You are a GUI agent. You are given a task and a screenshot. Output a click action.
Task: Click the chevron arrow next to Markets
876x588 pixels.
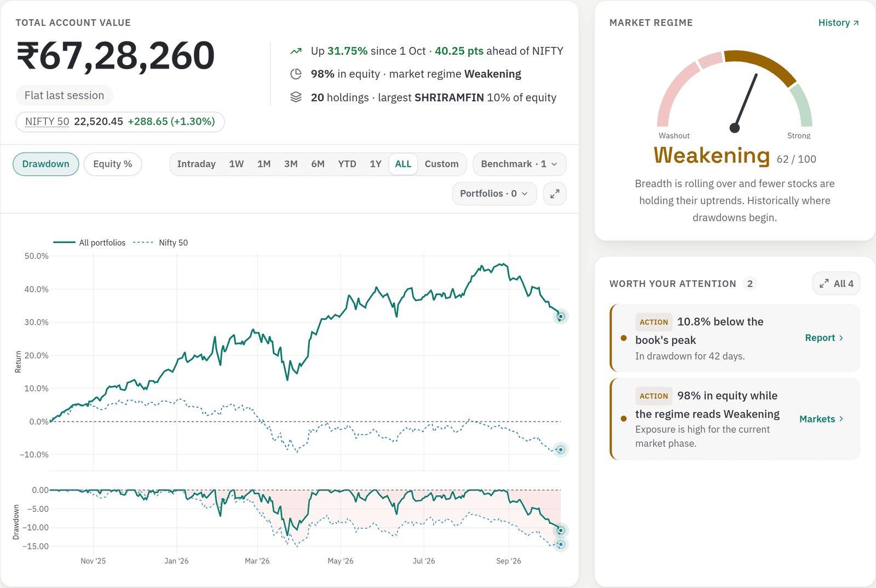coord(842,419)
